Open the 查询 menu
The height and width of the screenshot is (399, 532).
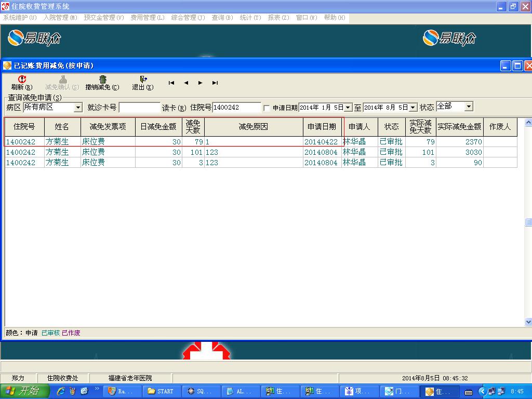(222, 17)
